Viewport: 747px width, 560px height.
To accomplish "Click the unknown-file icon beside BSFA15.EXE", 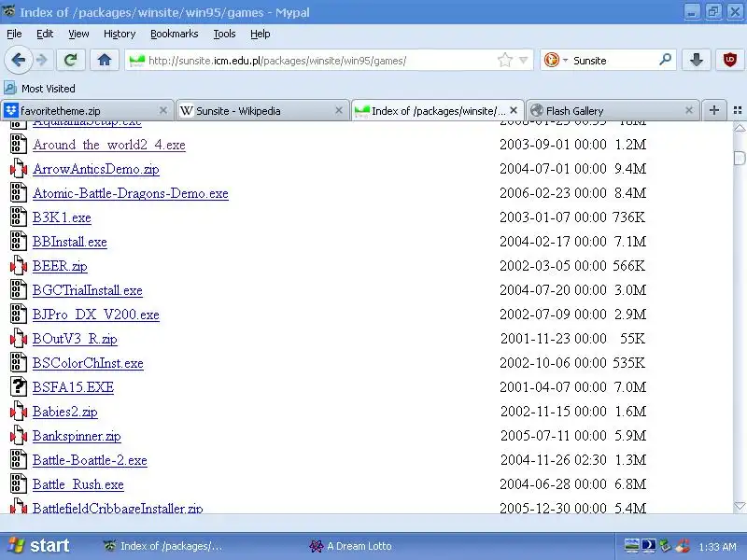I will coord(19,386).
